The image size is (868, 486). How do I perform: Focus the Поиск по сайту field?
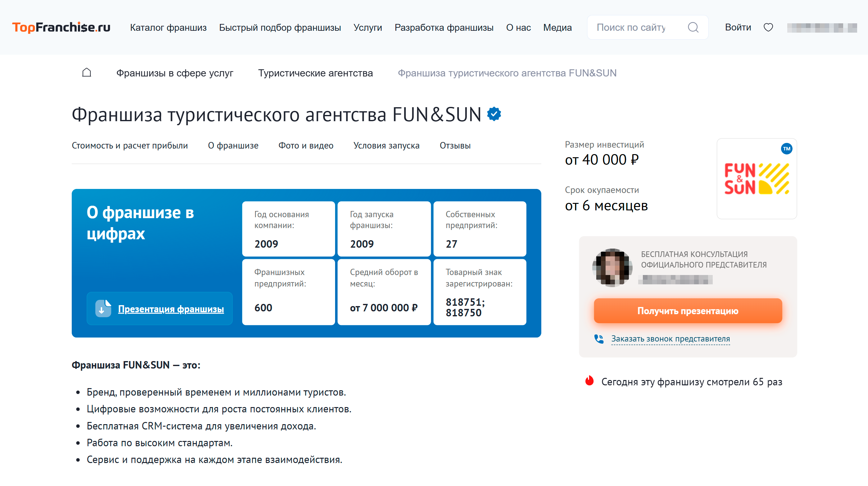click(x=647, y=27)
